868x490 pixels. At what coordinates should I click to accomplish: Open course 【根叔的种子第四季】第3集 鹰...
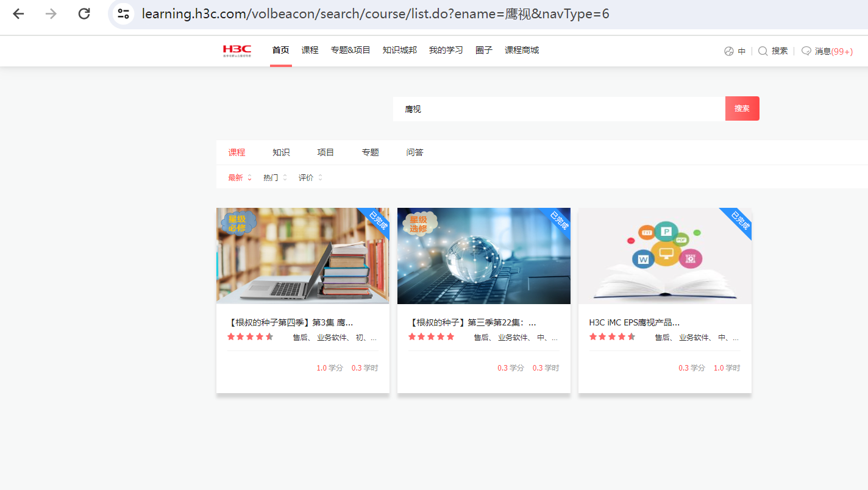coord(290,322)
